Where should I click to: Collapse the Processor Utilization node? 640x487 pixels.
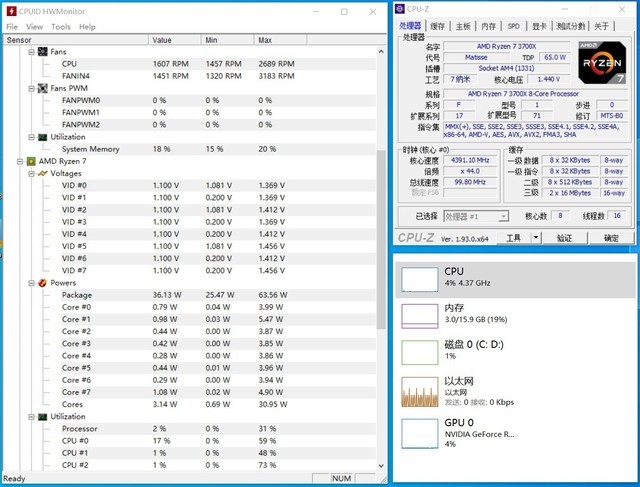click(31, 417)
